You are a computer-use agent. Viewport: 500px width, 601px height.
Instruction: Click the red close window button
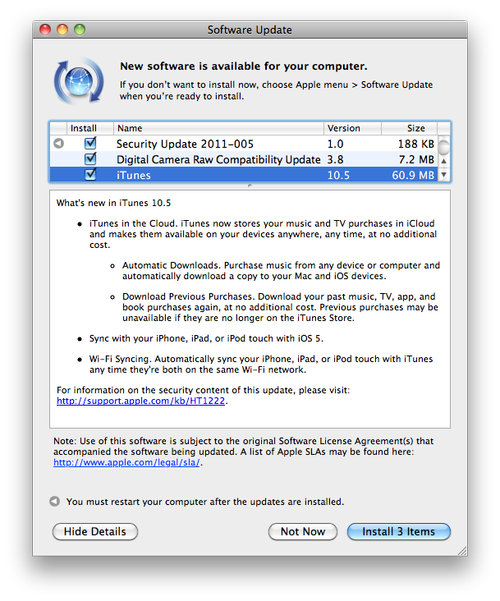pos(45,30)
